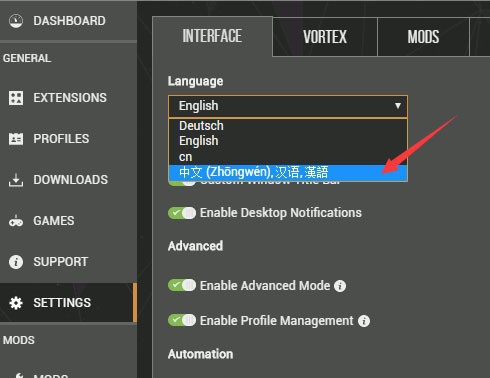490x378 pixels.
Task: Switch to the Vortex tab
Action: tap(325, 37)
